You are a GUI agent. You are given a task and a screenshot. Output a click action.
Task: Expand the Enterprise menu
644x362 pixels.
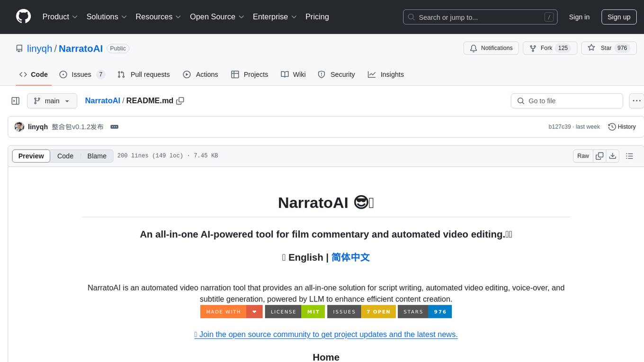pyautogui.click(x=275, y=17)
